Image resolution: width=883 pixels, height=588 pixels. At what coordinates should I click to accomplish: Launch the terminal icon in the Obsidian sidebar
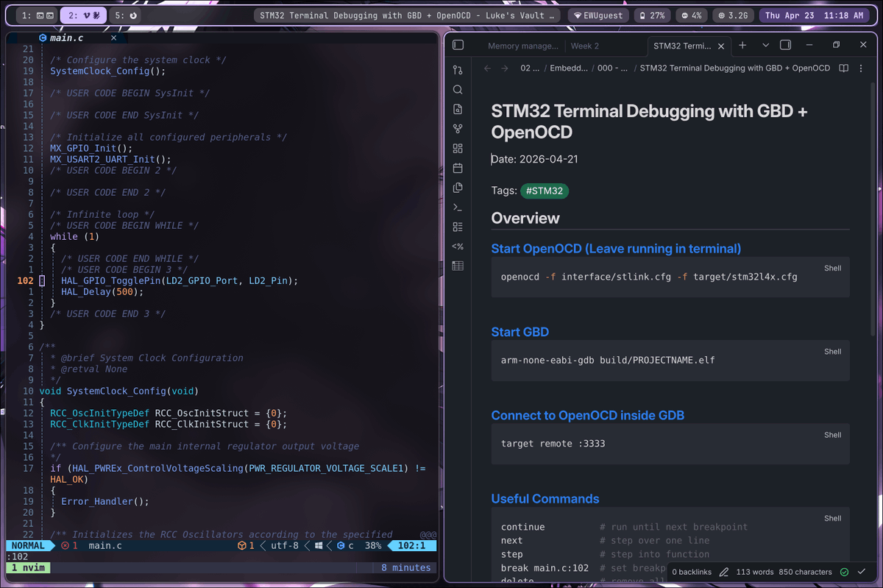(458, 207)
